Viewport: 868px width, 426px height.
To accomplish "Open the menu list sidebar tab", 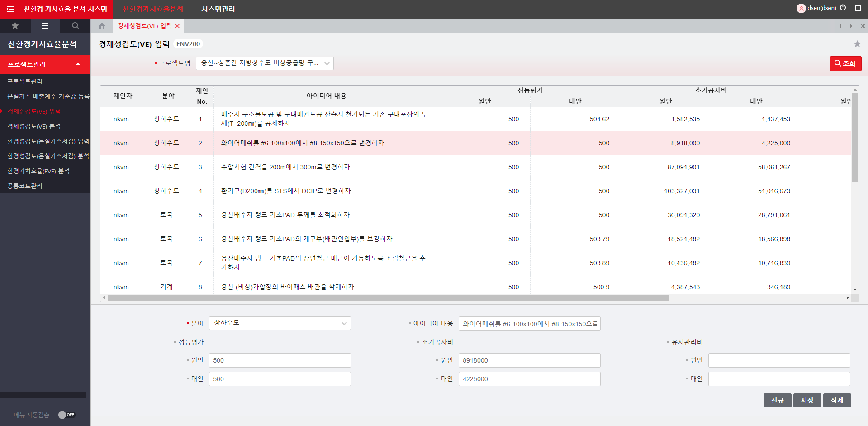I will (45, 26).
